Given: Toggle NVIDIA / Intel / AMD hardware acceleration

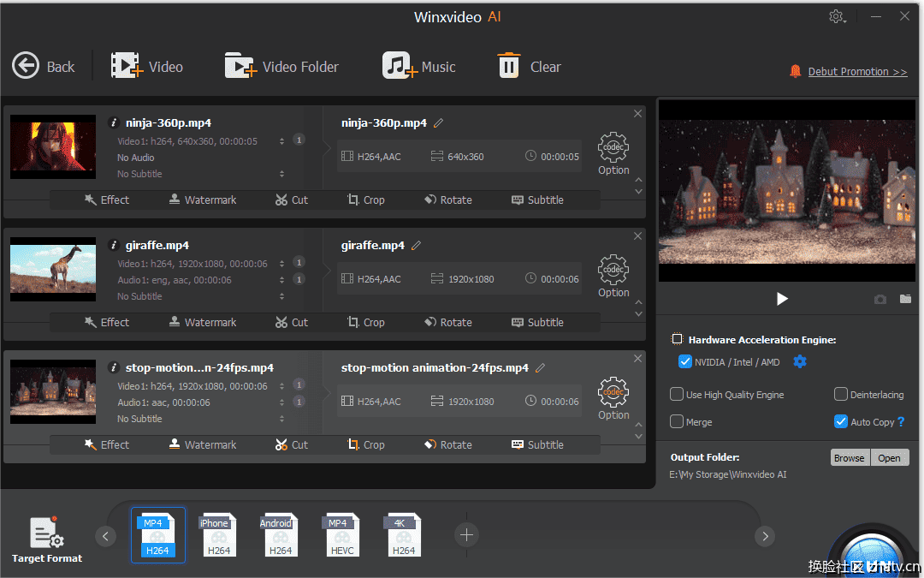Looking at the screenshot, I should [684, 361].
